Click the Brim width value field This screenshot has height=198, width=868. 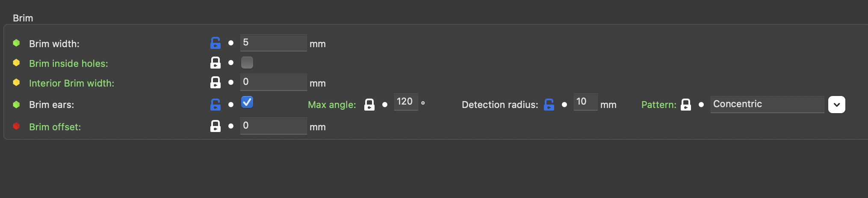tap(273, 43)
